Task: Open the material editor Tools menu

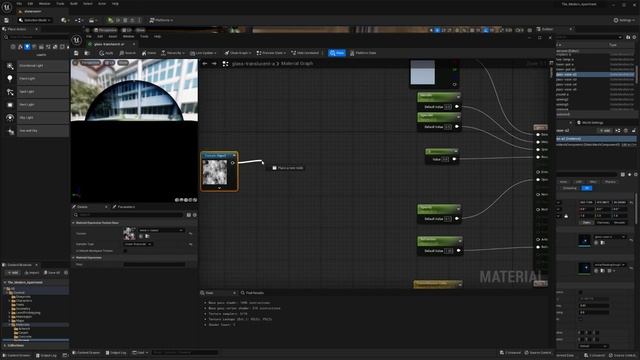Action: (144, 36)
